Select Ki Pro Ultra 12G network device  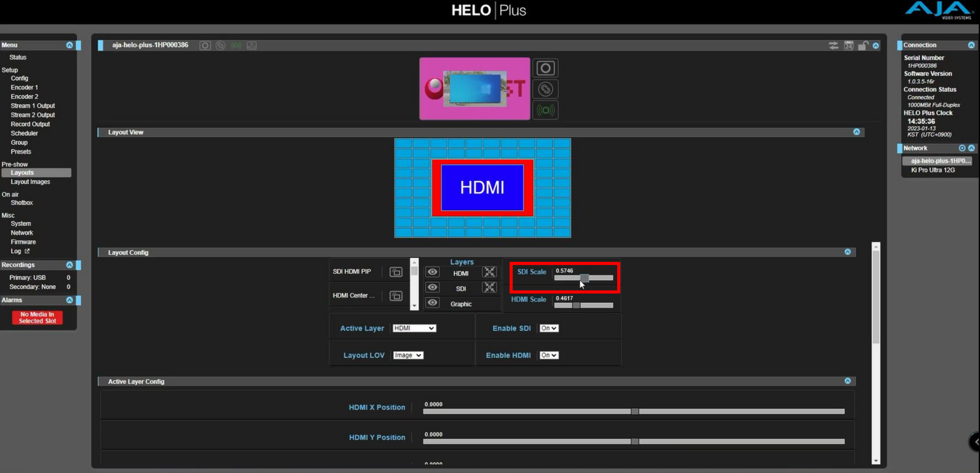coord(933,170)
